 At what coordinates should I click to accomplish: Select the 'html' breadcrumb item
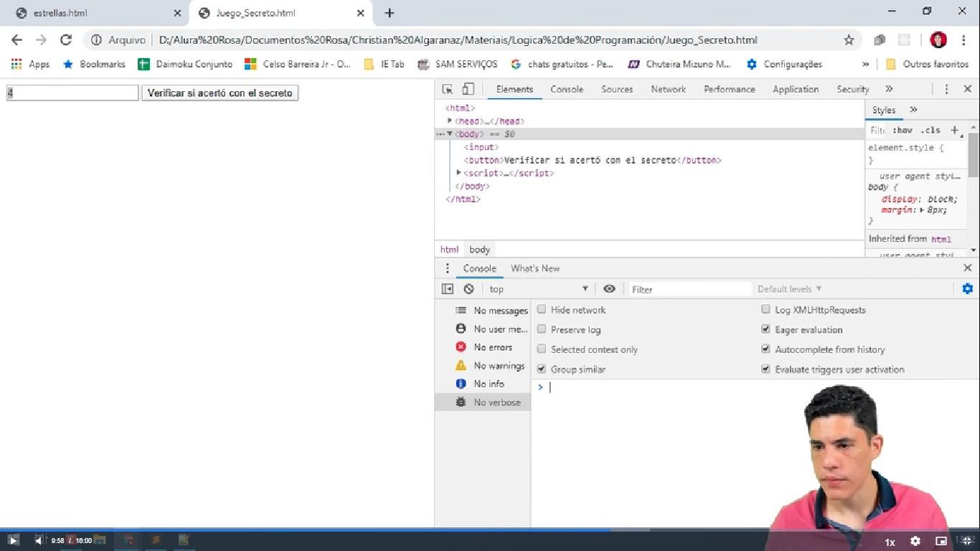pyautogui.click(x=449, y=250)
